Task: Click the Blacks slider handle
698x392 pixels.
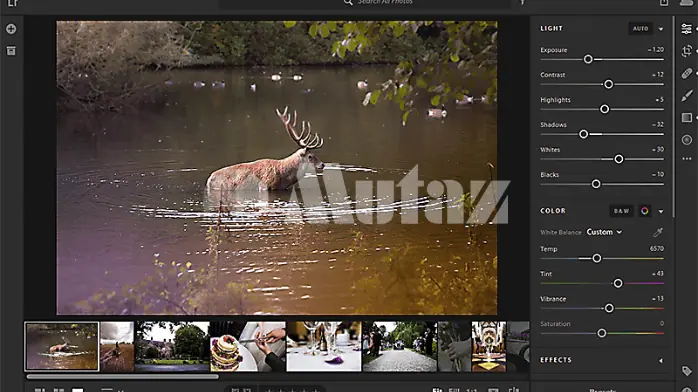Action: [596, 184]
